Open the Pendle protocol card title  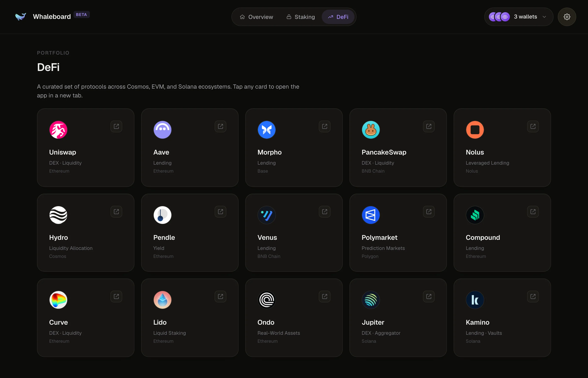pyautogui.click(x=164, y=237)
